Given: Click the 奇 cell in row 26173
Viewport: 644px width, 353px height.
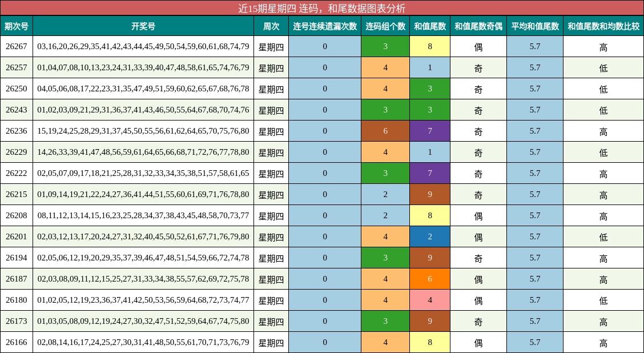Looking at the screenshot, I should (478, 322).
